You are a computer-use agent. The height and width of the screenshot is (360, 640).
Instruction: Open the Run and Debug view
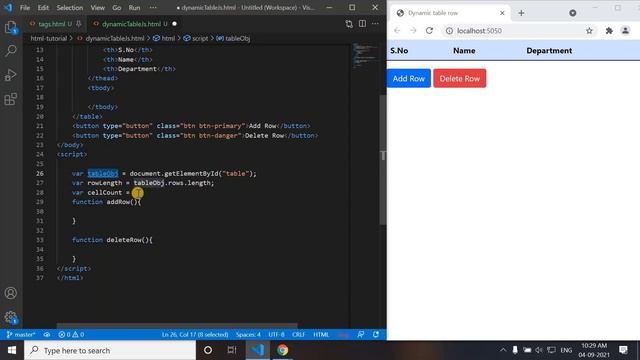[11, 75]
